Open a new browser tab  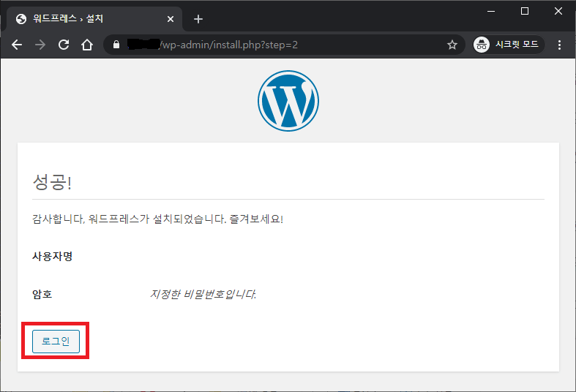(198, 19)
